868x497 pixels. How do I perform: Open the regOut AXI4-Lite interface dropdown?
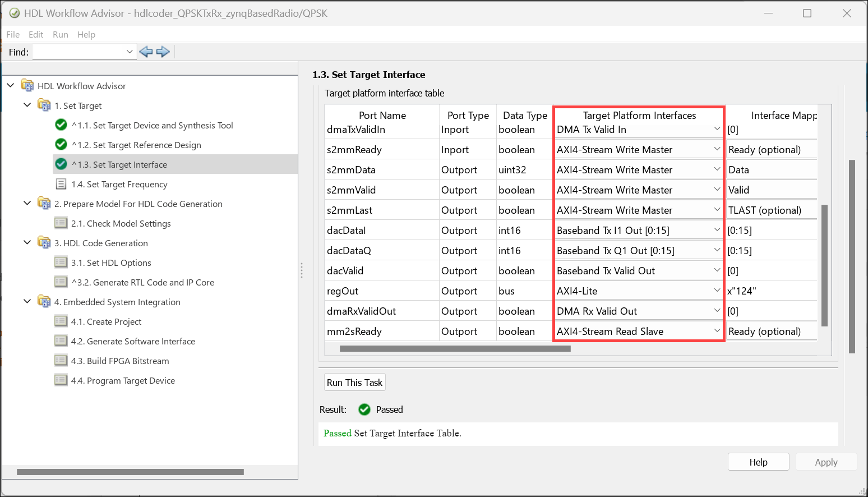tap(717, 291)
